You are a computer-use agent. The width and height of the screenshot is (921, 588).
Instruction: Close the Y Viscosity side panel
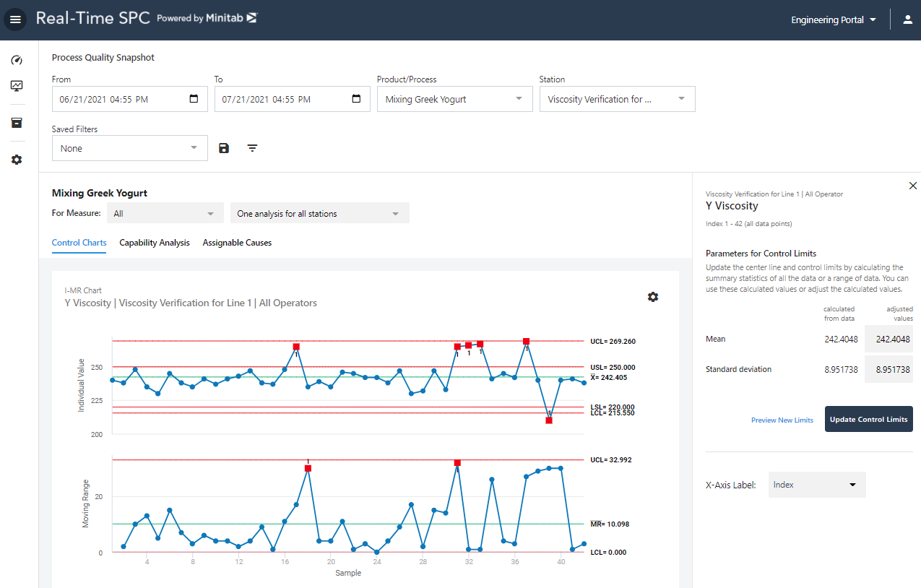click(x=912, y=186)
